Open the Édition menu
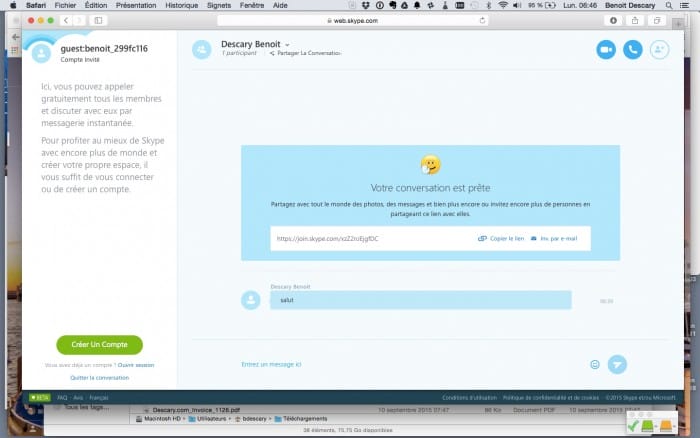The width and height of the screenshot is (700, 438). 96,5
